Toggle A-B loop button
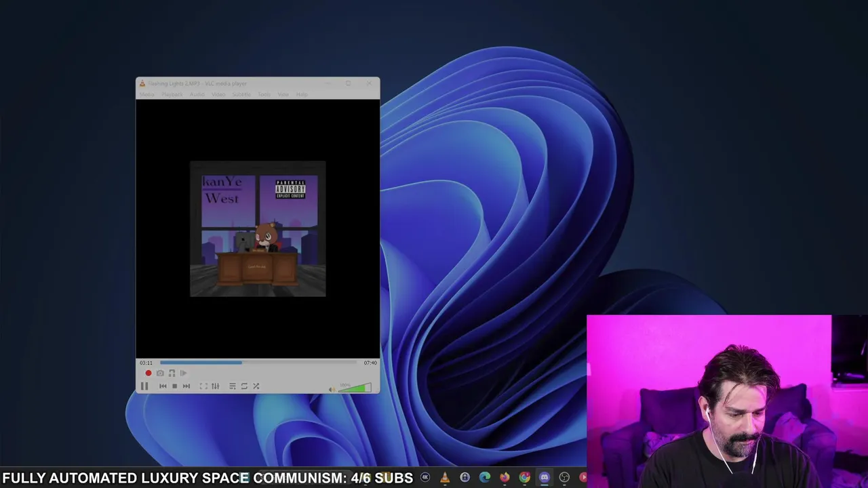Viewport: 868px width, 488px height. [172, 373]
